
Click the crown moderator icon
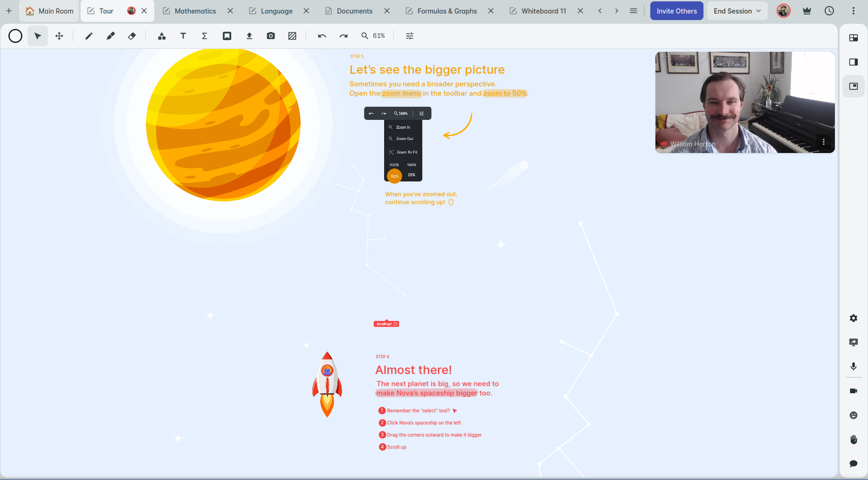coord(807,11)
